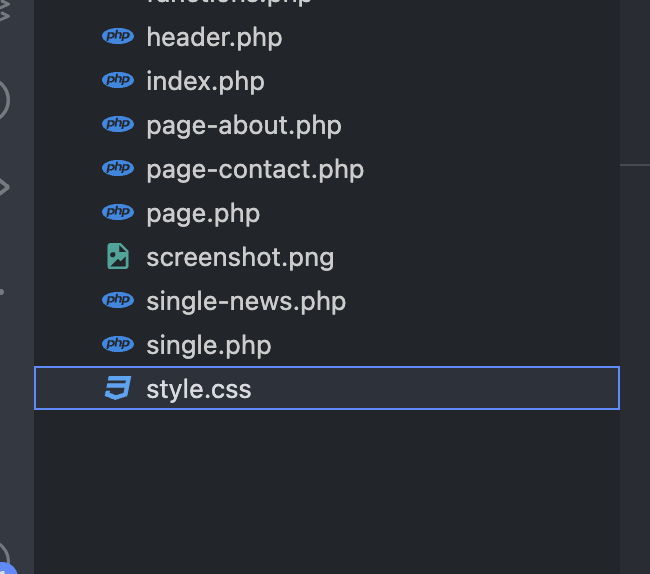The width and height of the screenshot is (650, 574).
Task: Open the header.php file
Action: (214, 38)
